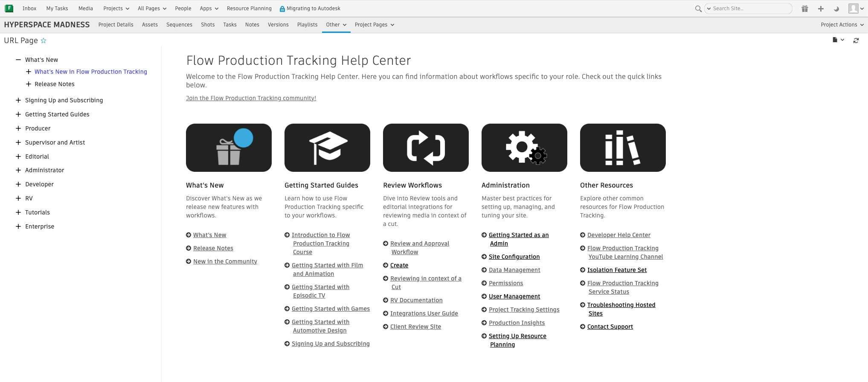The height and width of the screenshot is (382, 868).
Task: Open the Apps dropdown menu
Action: pos(209,9)
